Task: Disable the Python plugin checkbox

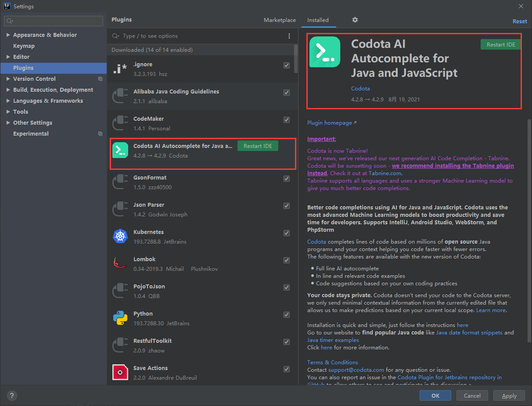Action: pyautogui.click(x=287, y=315)
